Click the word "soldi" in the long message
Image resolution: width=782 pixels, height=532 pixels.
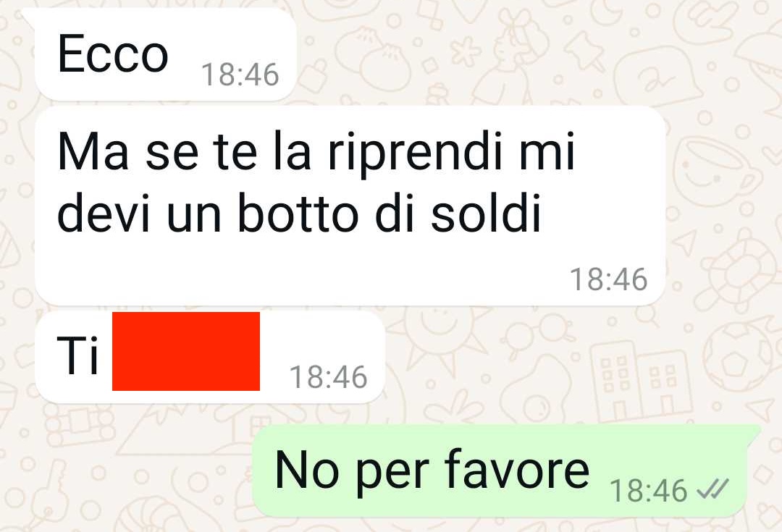tap(486, 214)
